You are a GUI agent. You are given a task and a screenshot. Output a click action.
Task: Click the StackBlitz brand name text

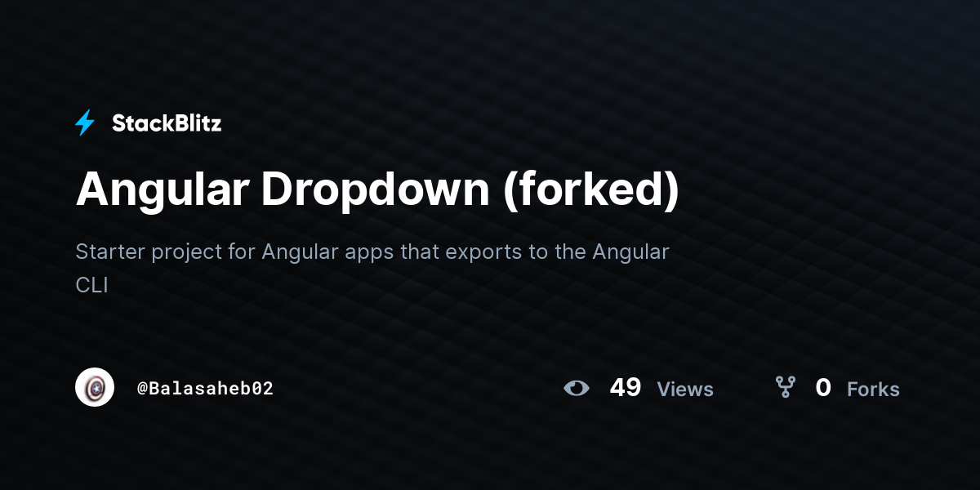(x=167, y=123)
